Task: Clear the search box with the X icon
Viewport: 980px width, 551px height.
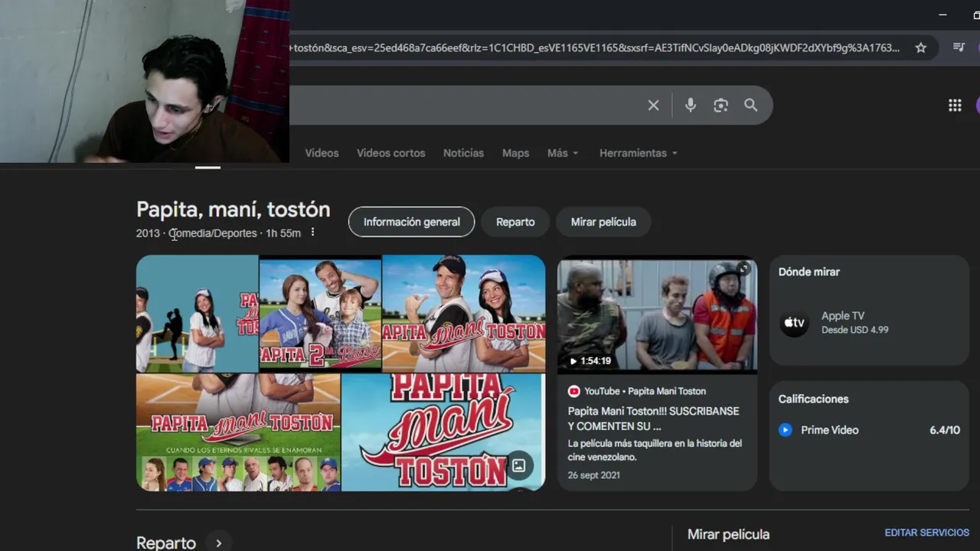Action: (x=653, y=106)
